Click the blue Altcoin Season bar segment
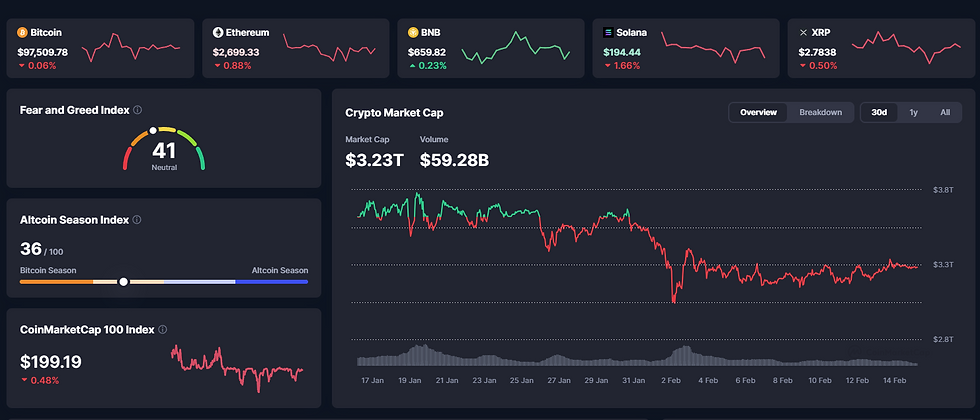 (272, 282)
